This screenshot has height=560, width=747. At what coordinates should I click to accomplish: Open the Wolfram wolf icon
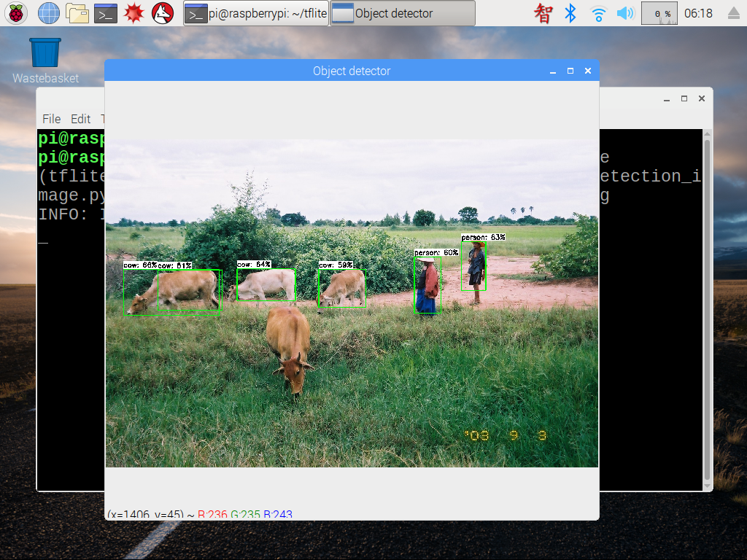coord(163,13)
